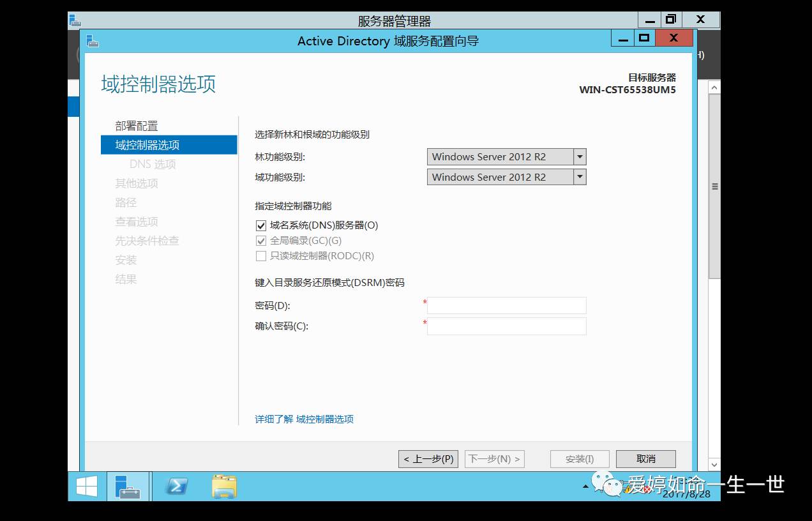The width and height of the screenshot is (812, 521).
Task: Launch PowerShell from the taskbar
Action: 176,487
